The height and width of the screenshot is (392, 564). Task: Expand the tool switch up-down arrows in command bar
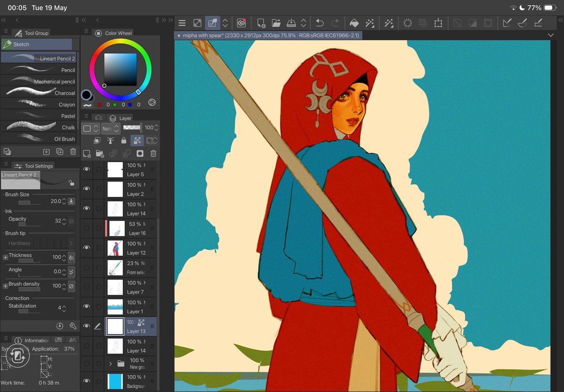pos(225,23)
